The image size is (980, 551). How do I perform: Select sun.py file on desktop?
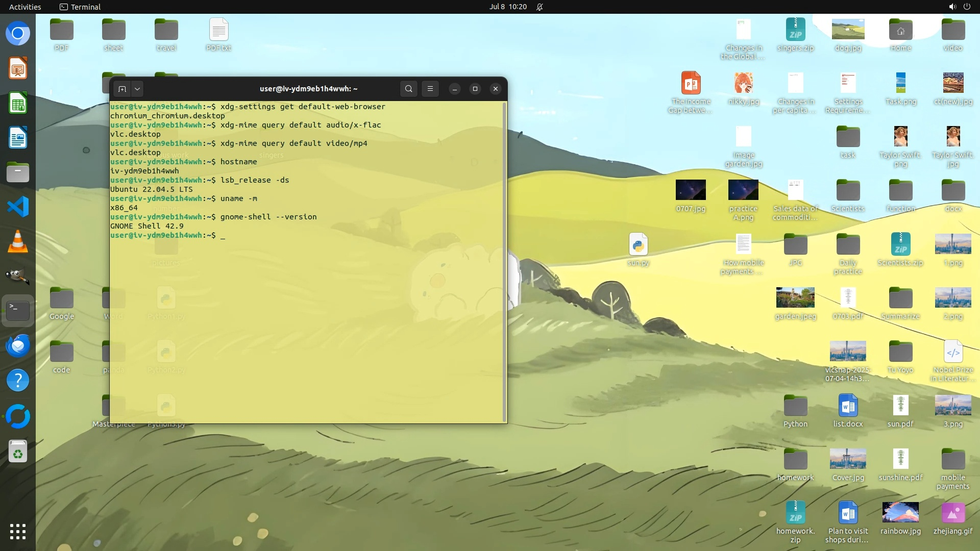638,245
